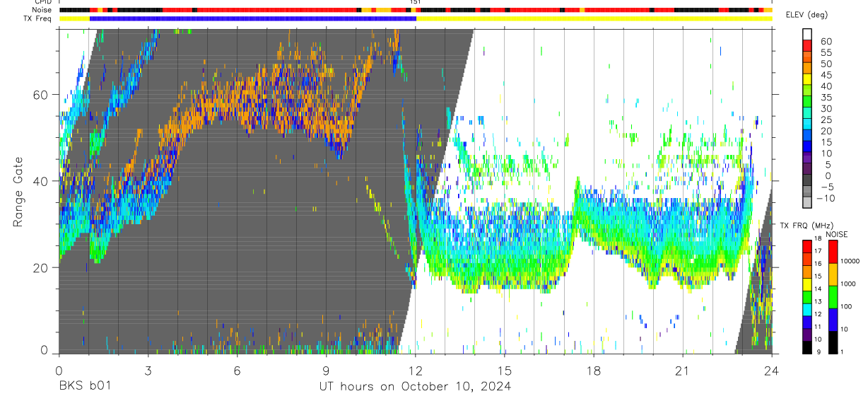Click the 9 tick label on the UT hours axis
The width and height of the screenshot is (868, 401).
click(x=326, y=370)
